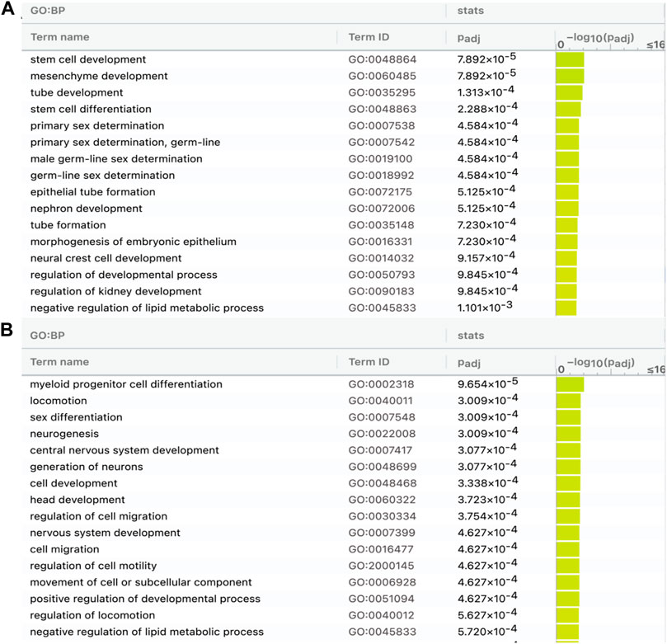The width and height of the screenshot is (667, 644).
Task: Click 'stem cell development' term in panel A
Action: [x=88, y=59]
